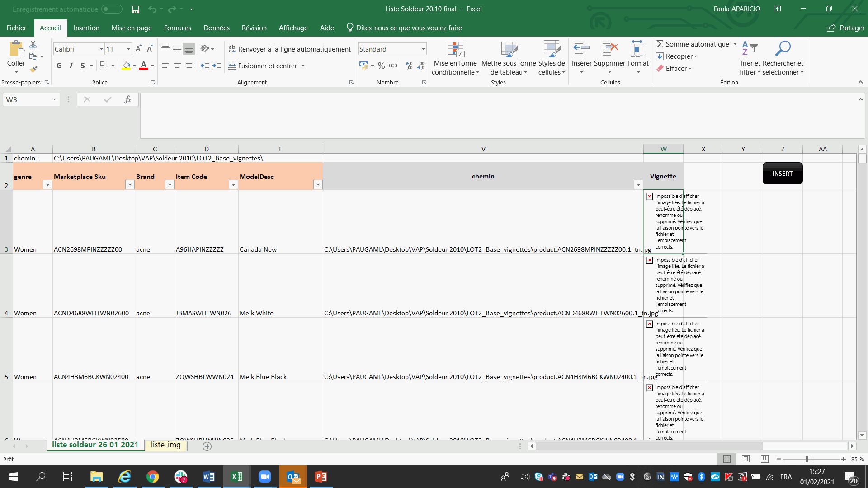Open the Standard number format dropdown

[423, 49]
